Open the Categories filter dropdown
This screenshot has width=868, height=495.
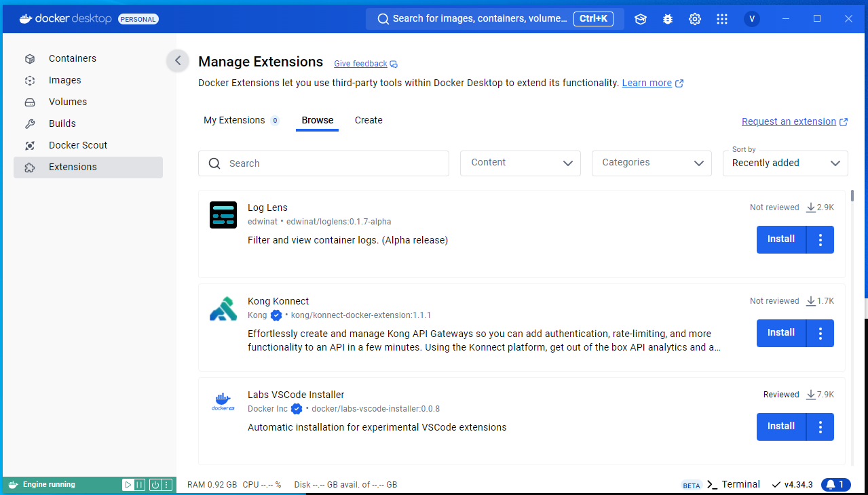coord(652,163)
